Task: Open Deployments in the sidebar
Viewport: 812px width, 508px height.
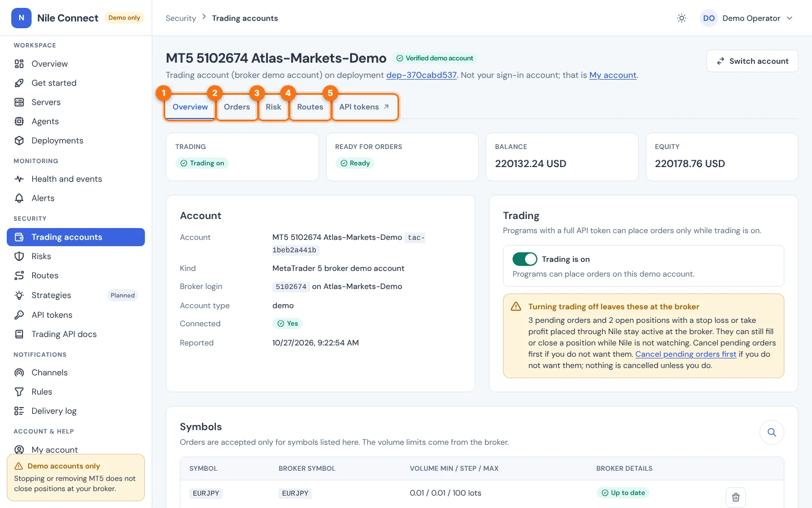Action: (76, 141)
